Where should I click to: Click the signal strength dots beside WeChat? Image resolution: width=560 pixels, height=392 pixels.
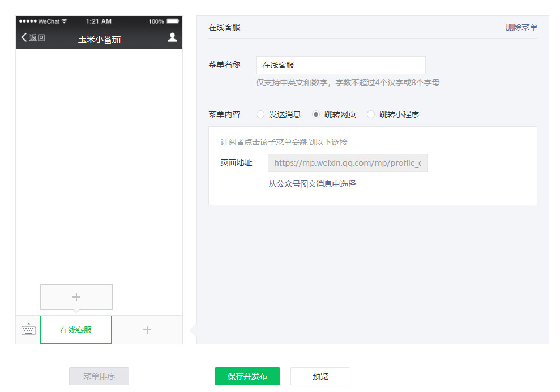(x=27, y=21)
